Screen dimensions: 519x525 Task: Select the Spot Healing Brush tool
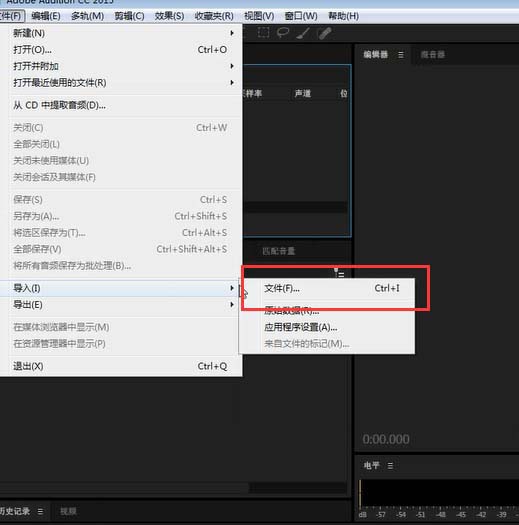[324, 33]
